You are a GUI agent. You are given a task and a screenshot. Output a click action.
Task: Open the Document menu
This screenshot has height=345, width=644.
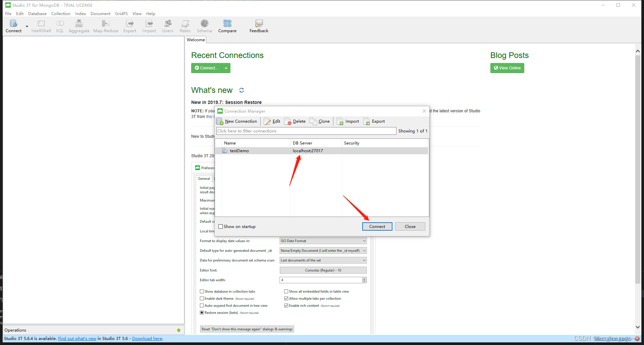coord(100,14)
